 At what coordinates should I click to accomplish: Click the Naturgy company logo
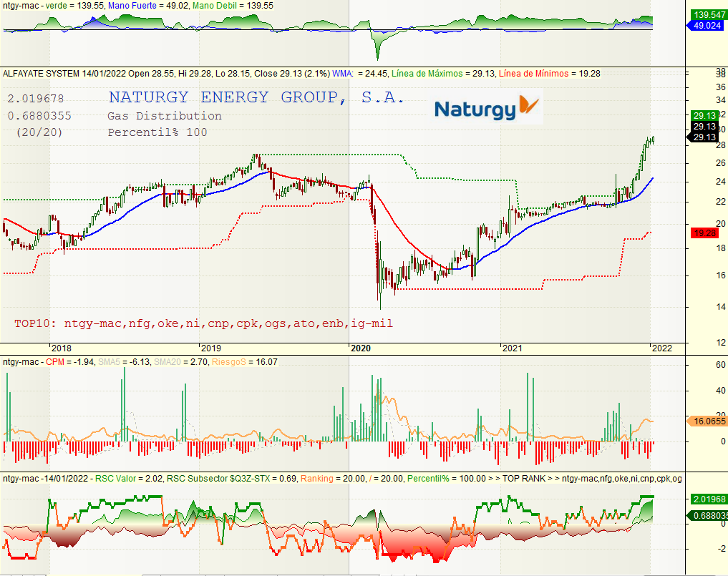pyautogui.click(x=486, y=107)
